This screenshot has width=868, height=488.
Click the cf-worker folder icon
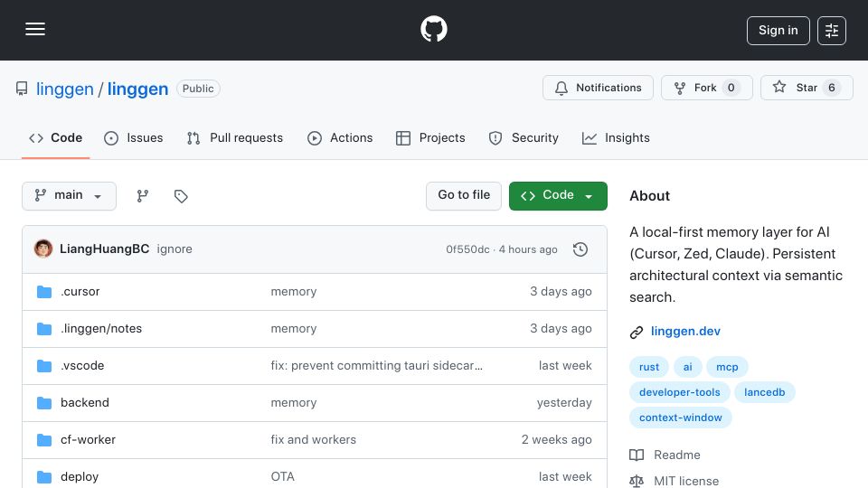[x=44, y=440]
